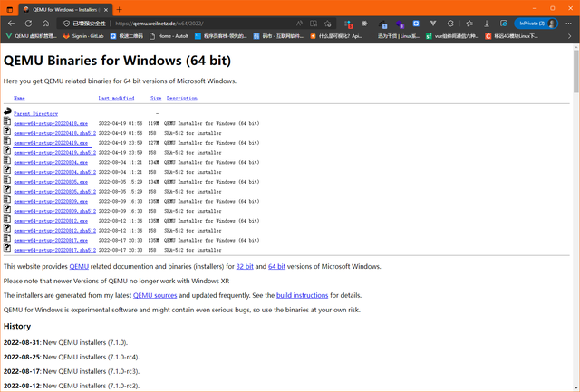Click the extension icon with red badge
The width and height of the screenshot is (580, 392).
348,24
